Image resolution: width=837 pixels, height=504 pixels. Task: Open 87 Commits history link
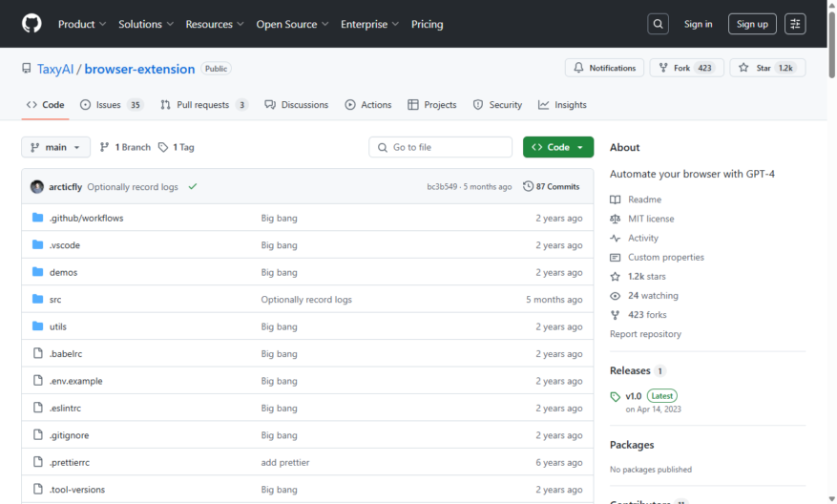click(x=552, y=186)
